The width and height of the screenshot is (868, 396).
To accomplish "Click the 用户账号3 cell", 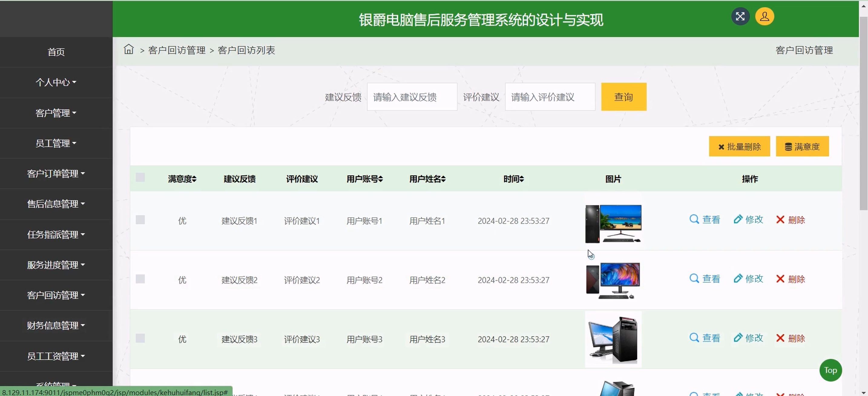I will pyautogui.click(x=364, y=339).
